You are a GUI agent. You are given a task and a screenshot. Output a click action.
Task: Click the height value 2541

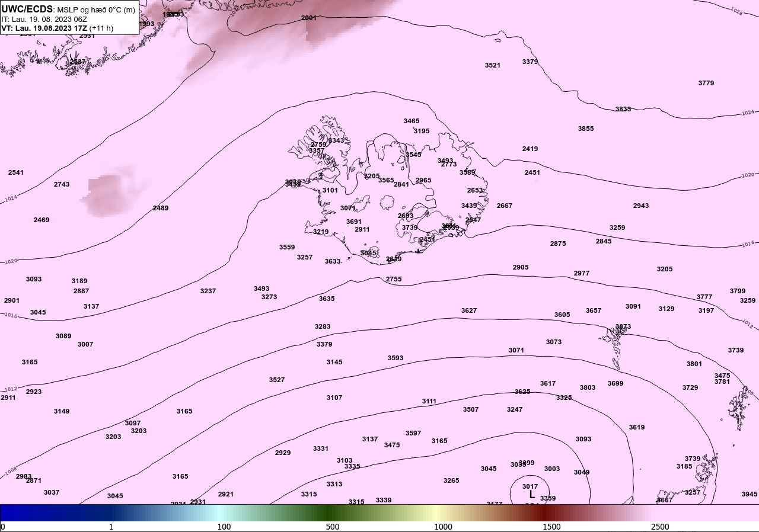point(16,172)
